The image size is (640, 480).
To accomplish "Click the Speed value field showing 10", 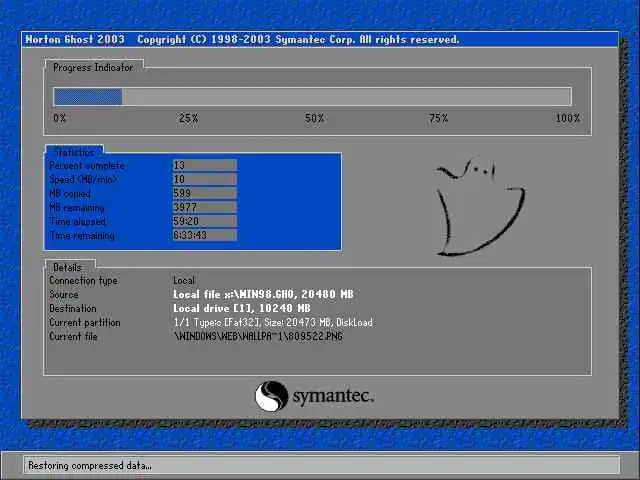I will tap(204, 179).
